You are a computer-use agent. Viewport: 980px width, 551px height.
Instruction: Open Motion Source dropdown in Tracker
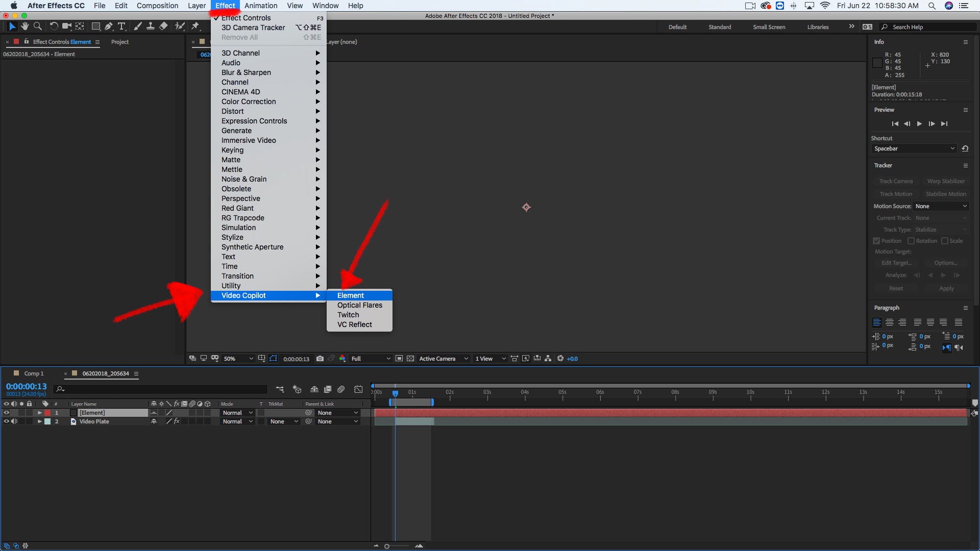(x=941, y=206)
